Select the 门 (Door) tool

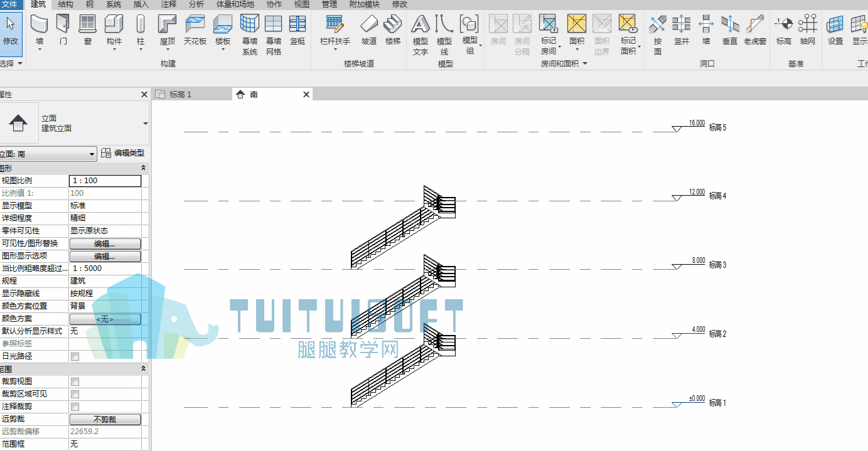click(63, 30)
